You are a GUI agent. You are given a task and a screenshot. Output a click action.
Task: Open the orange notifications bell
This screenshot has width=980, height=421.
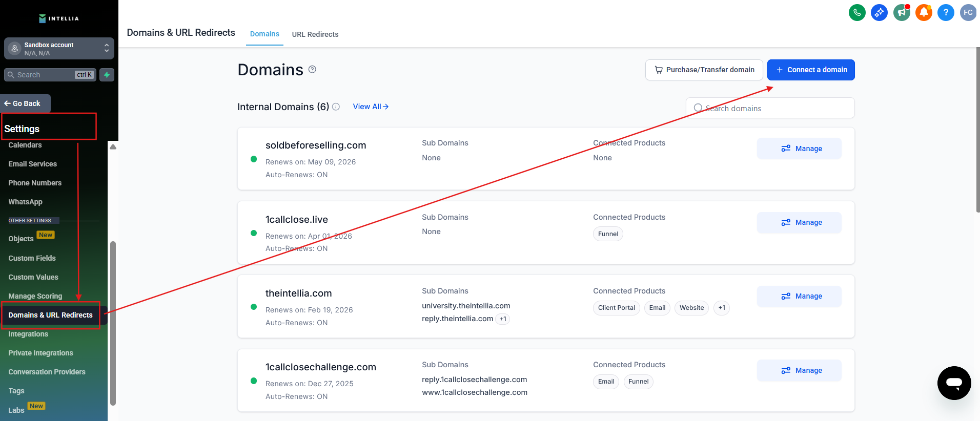pos(924,12)
